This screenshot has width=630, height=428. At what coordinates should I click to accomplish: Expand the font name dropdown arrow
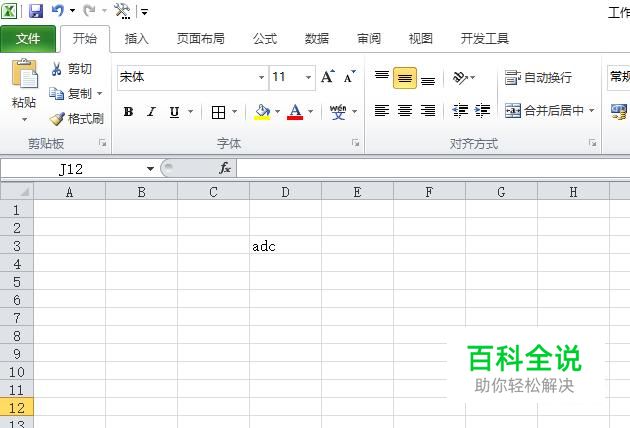coord(261,77)
